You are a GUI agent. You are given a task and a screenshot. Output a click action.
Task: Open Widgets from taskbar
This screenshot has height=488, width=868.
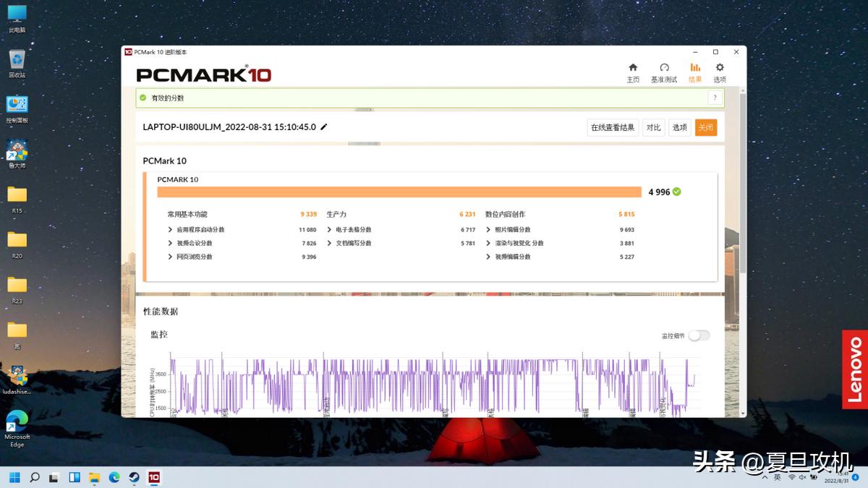(75, 477)
